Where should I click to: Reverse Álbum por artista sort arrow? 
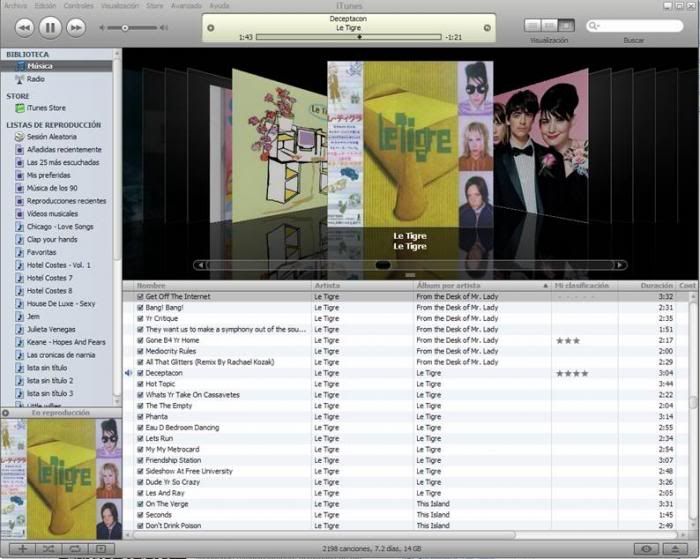546,286
